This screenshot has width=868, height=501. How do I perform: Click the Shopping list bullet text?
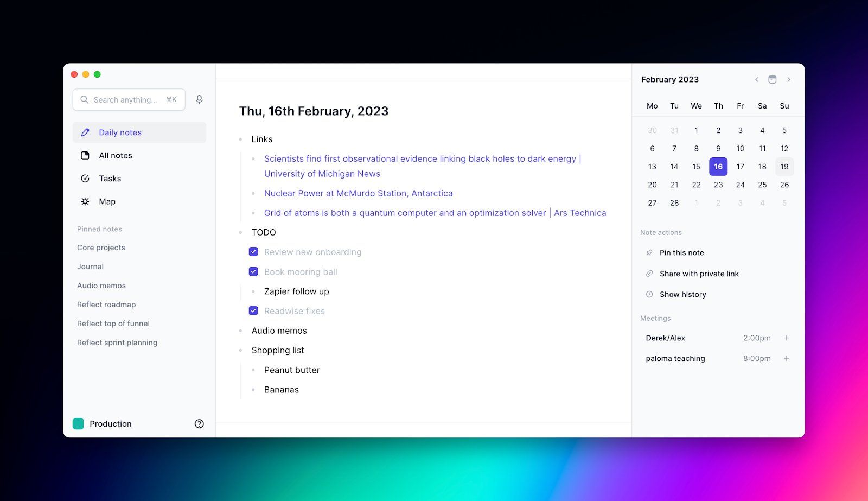pos(278,351)
